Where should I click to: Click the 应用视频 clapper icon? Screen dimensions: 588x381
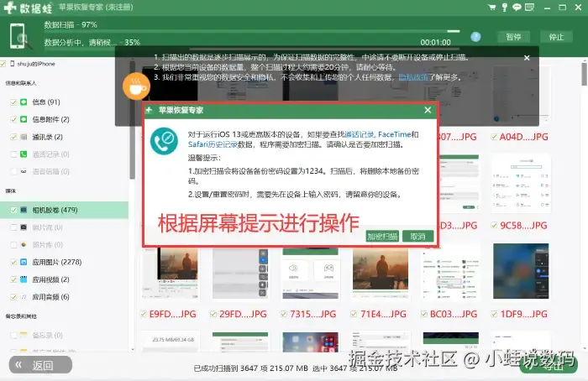pyautogui.click(x=24, y=279)
